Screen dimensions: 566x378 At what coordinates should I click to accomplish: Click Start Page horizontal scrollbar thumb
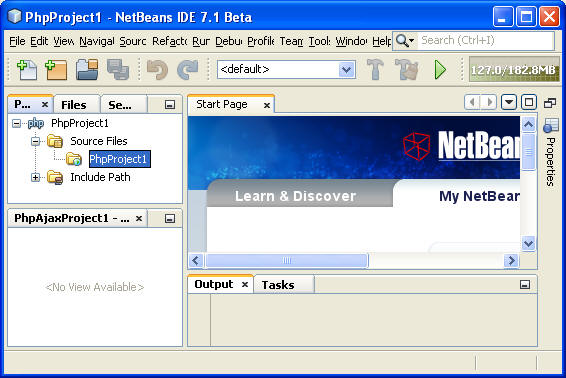[x=287, y=260]
